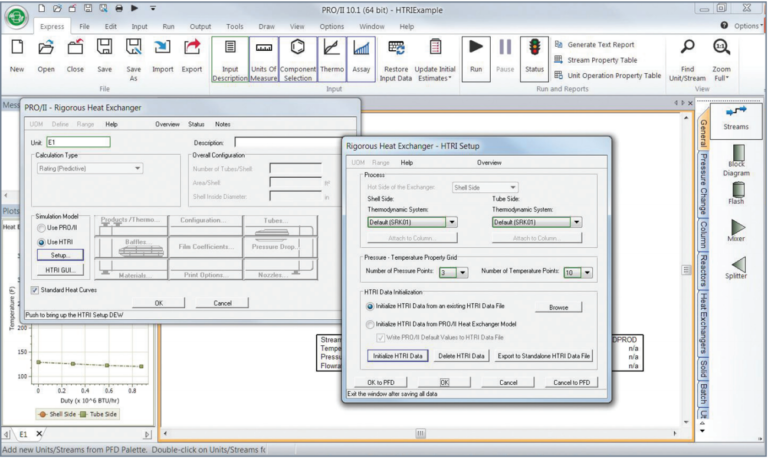Image resolution: width=768 pixels, height=458 pixels.
Task: Open Input Description from the ribbon
Action: [230, 59]
